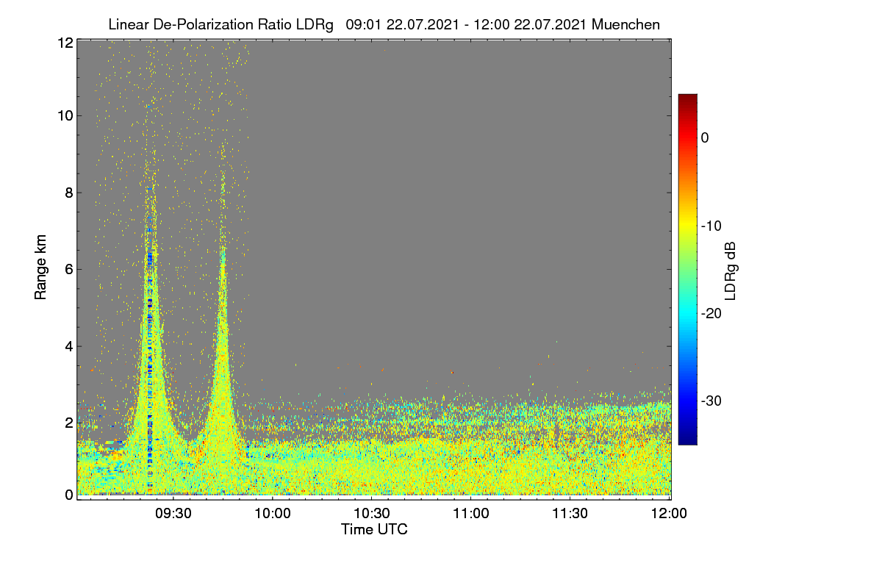The width and height of the screenshot is (882, 588).
Task: Click the colorbar at the -10 dB level
Action: coord(687,225)
